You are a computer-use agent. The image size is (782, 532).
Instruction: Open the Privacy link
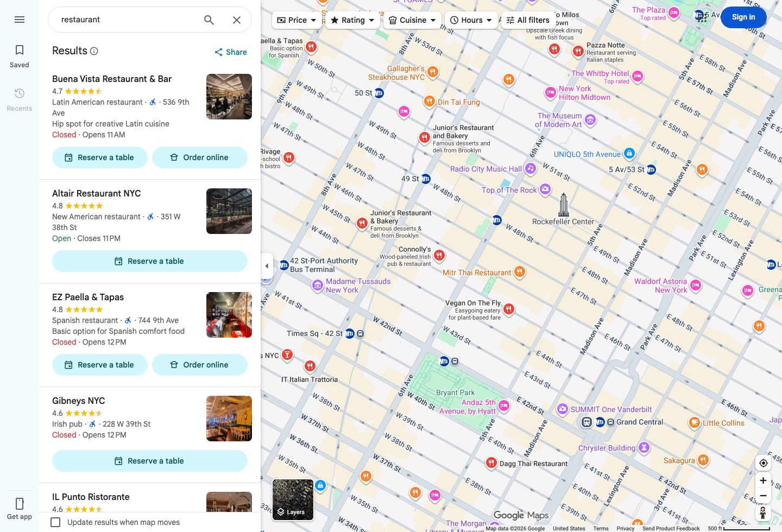coord(626,529)
